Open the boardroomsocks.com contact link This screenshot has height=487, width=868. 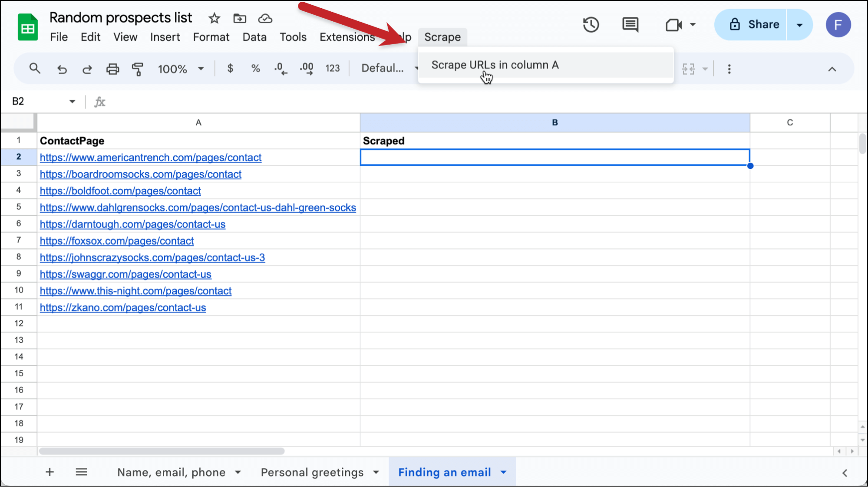[141, 174]
